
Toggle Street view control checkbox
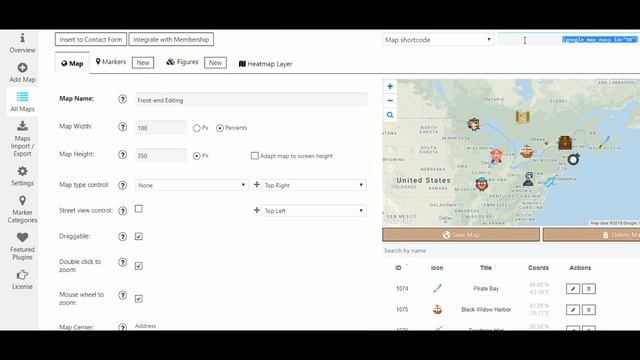point(139,209)
